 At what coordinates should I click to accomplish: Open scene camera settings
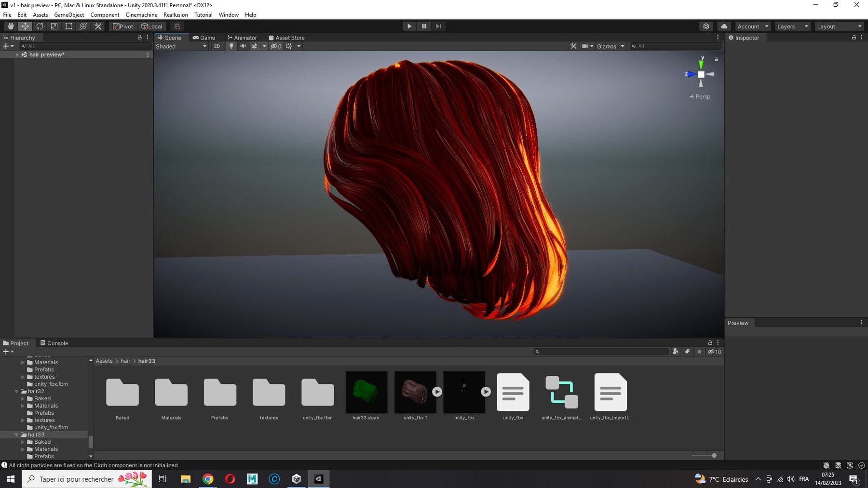585,46
